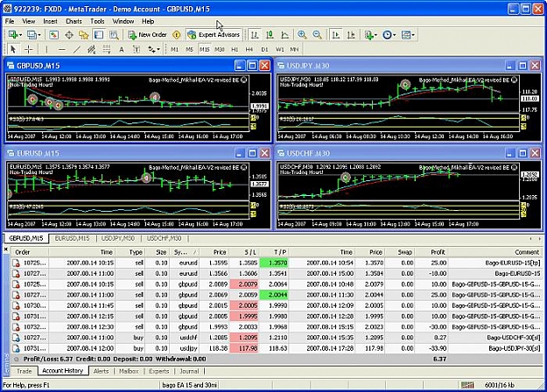
Task: Click the Comment column header
Action: point(495,252)
